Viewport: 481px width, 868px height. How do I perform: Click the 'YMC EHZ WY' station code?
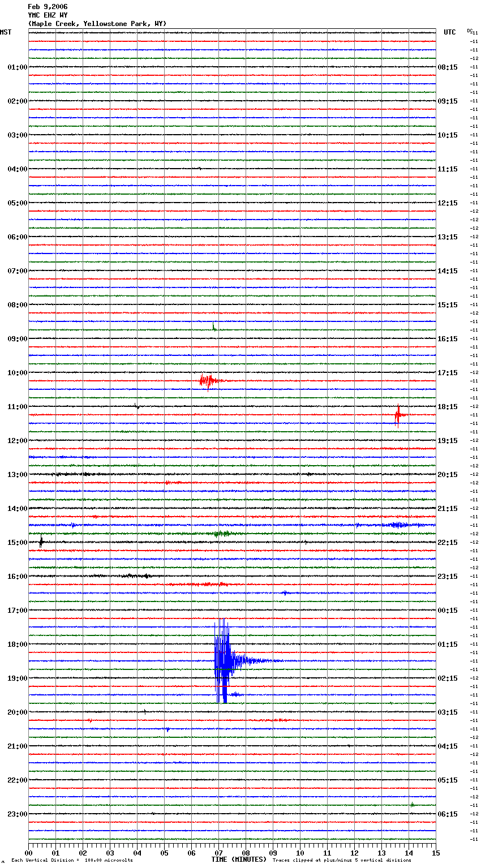click(x=48, y=15)
